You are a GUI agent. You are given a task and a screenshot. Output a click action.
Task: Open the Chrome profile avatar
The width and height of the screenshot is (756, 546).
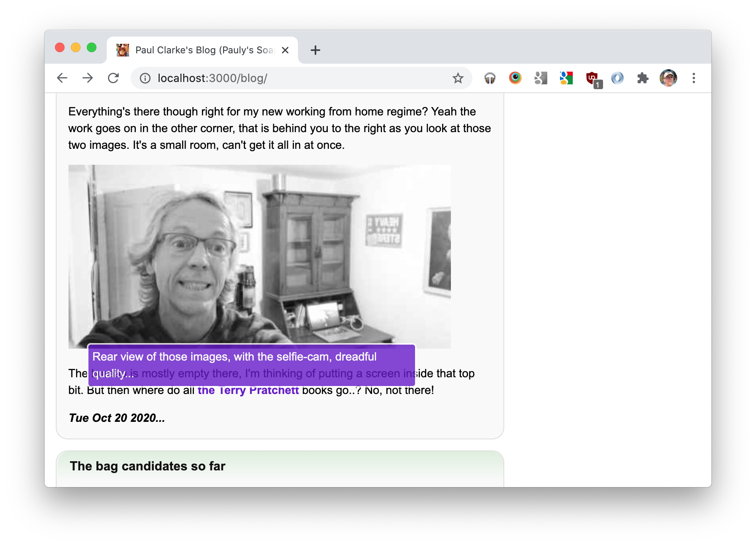click(668, 78)
